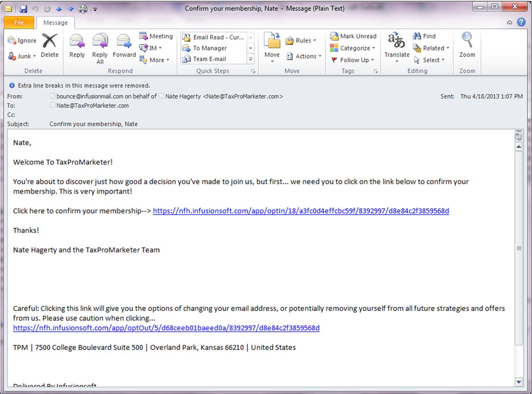Apply the Email Read quick step
Image resolution: width=532 pixels, height=394 pixels.
coord(214,37)
